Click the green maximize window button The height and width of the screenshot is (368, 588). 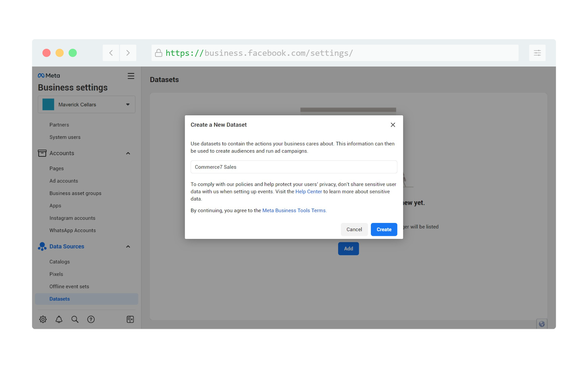pos(73,53)
